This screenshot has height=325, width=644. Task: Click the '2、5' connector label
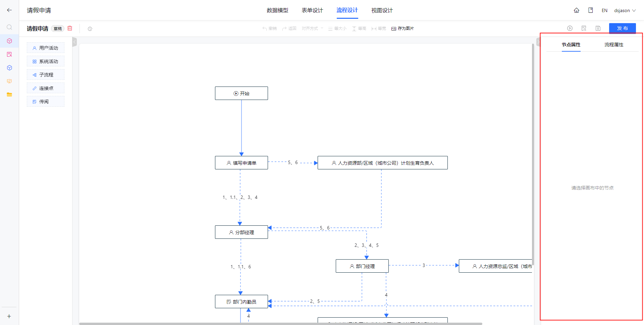[x=315, y=301]
